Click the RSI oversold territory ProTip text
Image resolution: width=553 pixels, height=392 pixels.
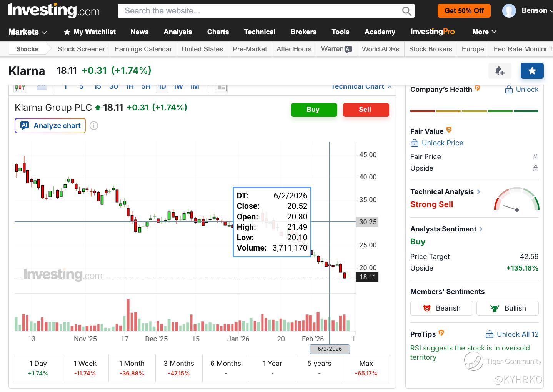(x=470, y=353)
